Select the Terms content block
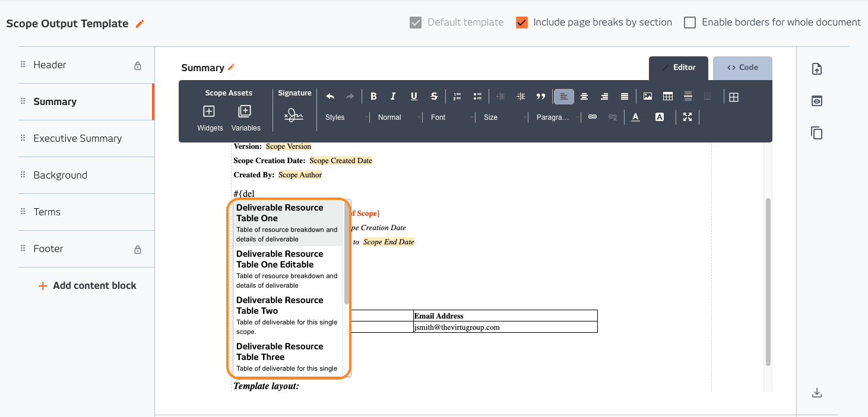Image resolution: width=868 pixels, height=417 pixels. click(87, 212)
